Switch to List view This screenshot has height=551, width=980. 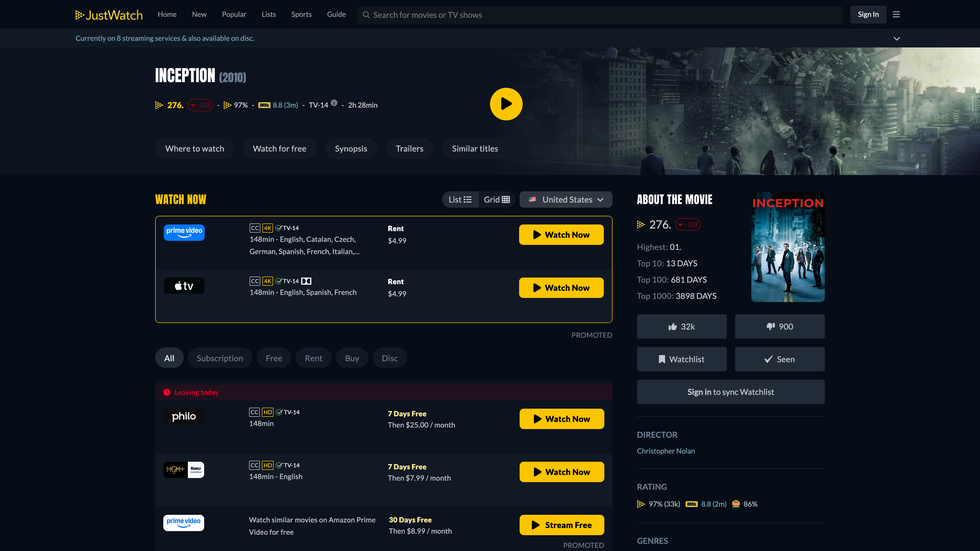point(460,200)
